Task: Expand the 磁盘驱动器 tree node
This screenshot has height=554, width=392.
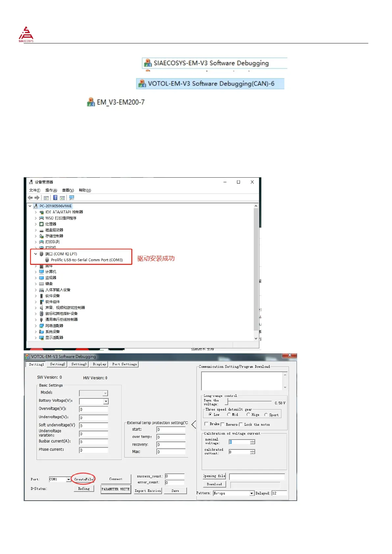Action: tap(36, 230)
